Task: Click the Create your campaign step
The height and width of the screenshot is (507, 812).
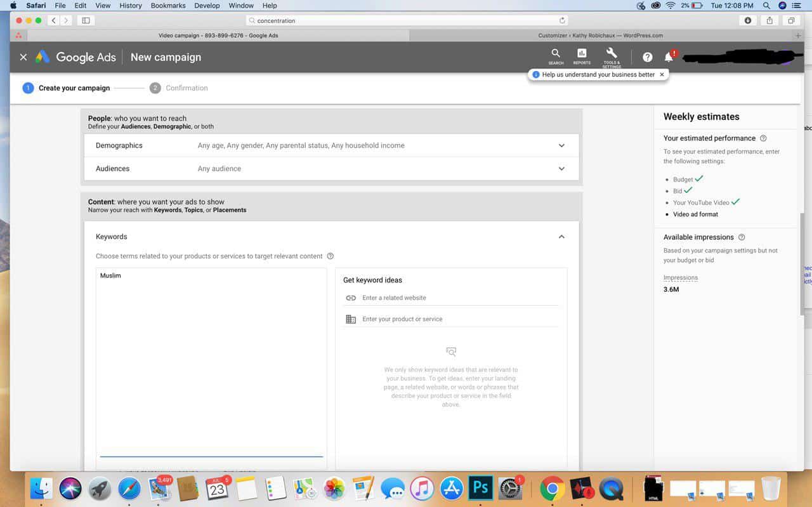Action: coord(66,88)
